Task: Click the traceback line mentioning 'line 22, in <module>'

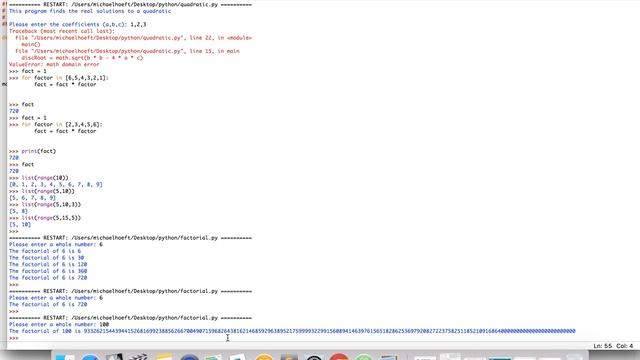Action: click(x=133, y=38)
